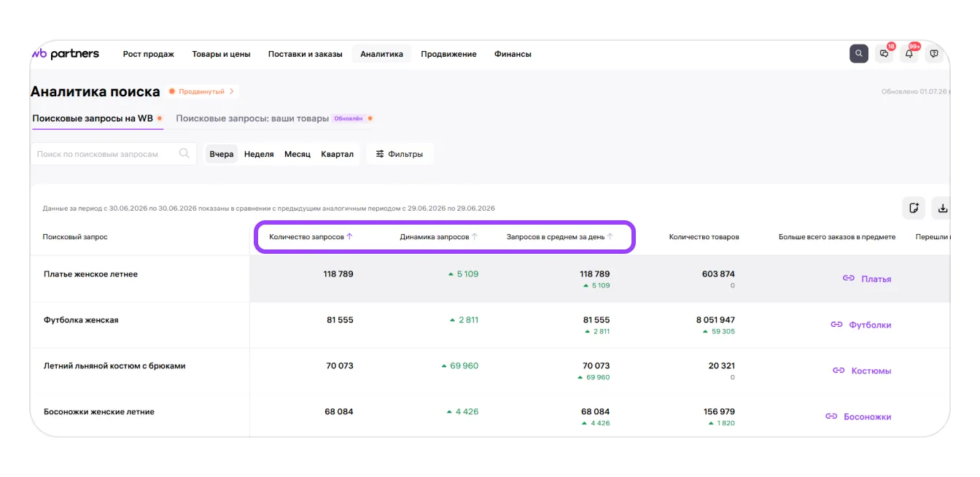Open Рост продаж menu
Screen dimensions: 980x477
[x=149, y=54]
